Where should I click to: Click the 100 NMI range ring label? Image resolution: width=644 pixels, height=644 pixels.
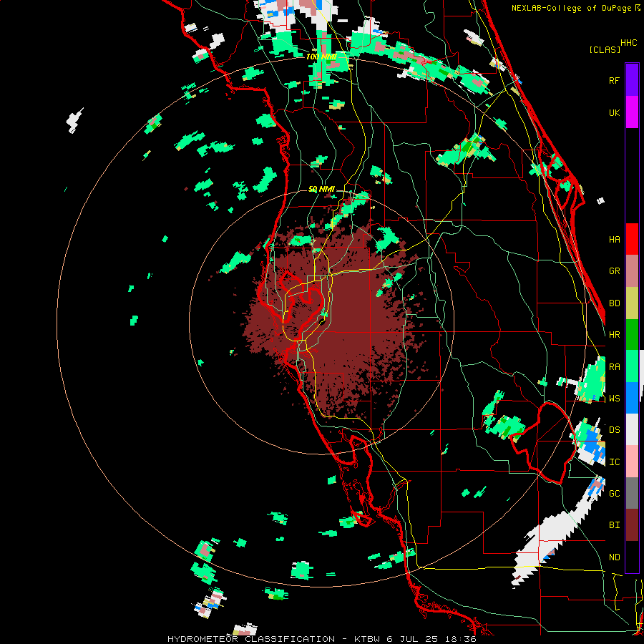321,57
